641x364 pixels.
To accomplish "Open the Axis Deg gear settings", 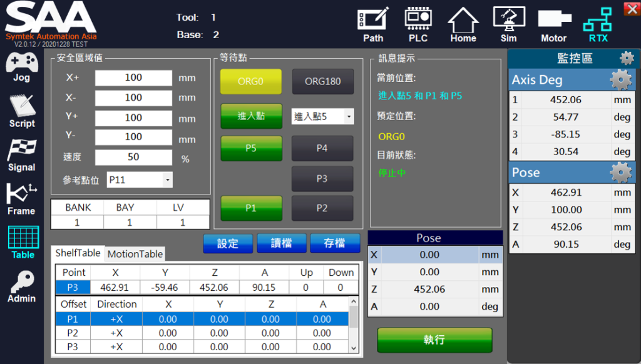I will [621, 79].
